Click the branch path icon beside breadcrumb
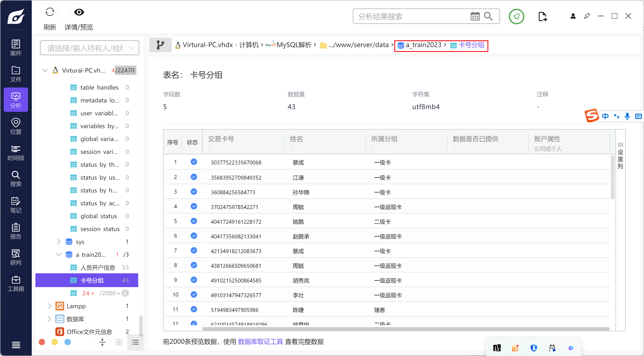This screenshot has width=644, height=356. coord(160,45)
